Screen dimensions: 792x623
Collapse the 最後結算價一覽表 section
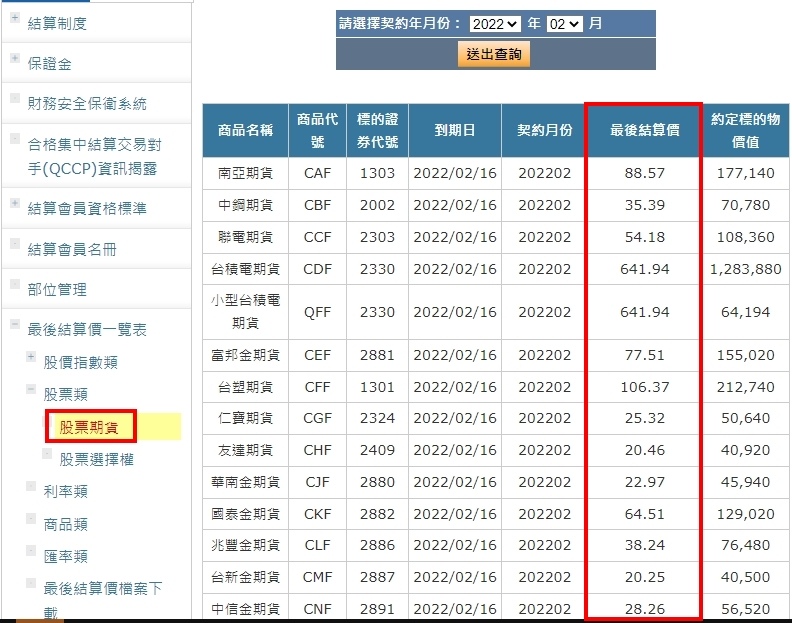tap(15, 324)
